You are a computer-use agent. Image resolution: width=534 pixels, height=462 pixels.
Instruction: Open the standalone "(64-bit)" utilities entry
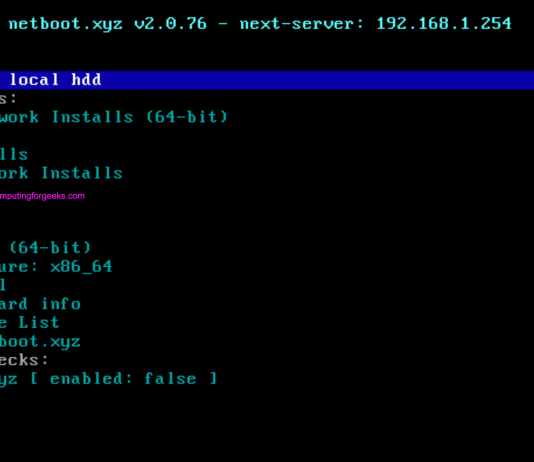coord(50,248)
